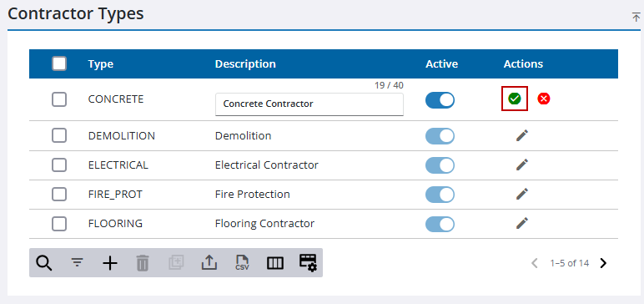
Task: Open search via the magnifier toolbar icon
Action: [44, 262]
